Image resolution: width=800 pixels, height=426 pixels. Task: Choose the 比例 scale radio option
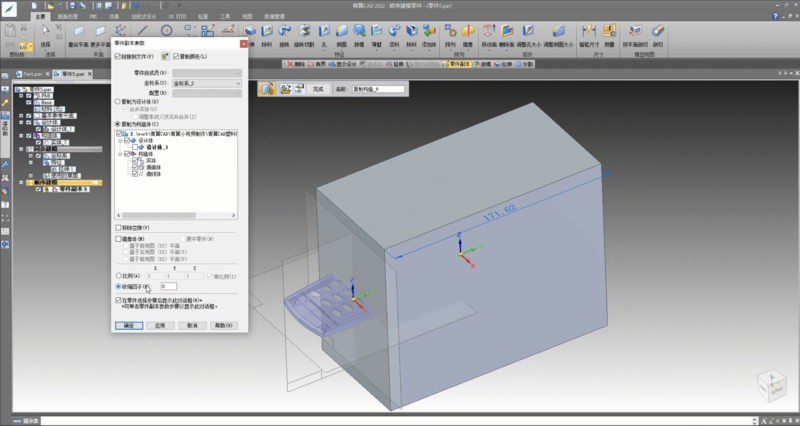118,275
